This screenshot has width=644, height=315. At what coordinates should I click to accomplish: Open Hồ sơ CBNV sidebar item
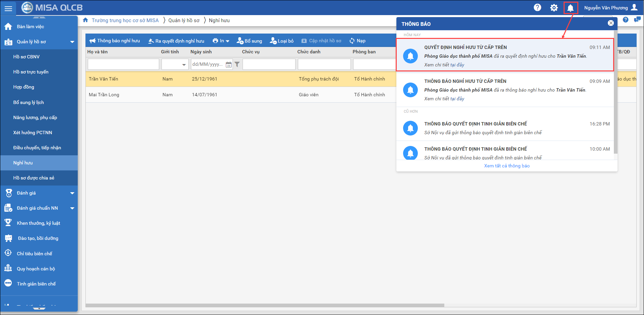point(26,57)
